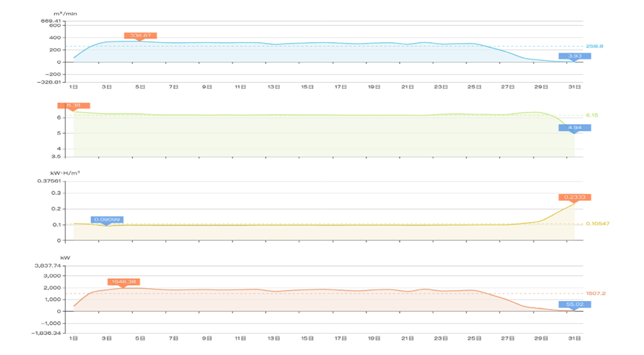Image resolution: width=644 pixels, height=355 pixels.
Task: Click the 1946.38 maximum marker on kW chart
Action: click(x=124, y=282)
